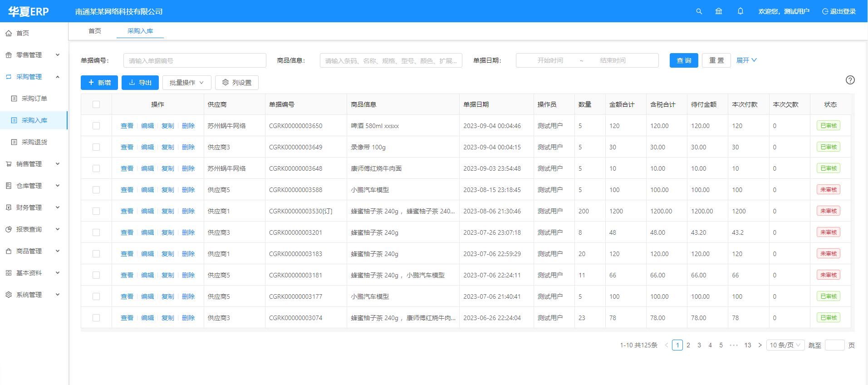Open the 批量操作 dropdown
Image resolution: width=868 pixels, height=385 pixels.
tap(186, 83)
